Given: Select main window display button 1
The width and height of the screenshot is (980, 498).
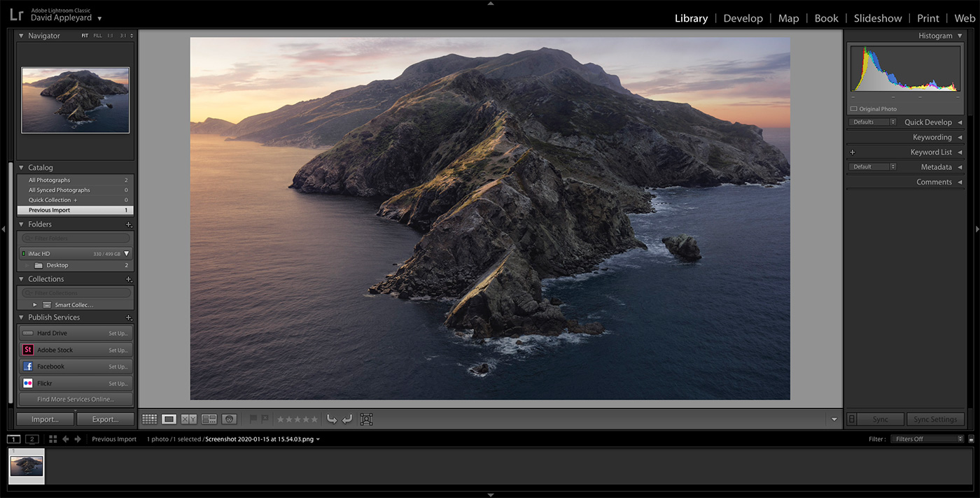Looking at the screenshot, I should [13, 439].
